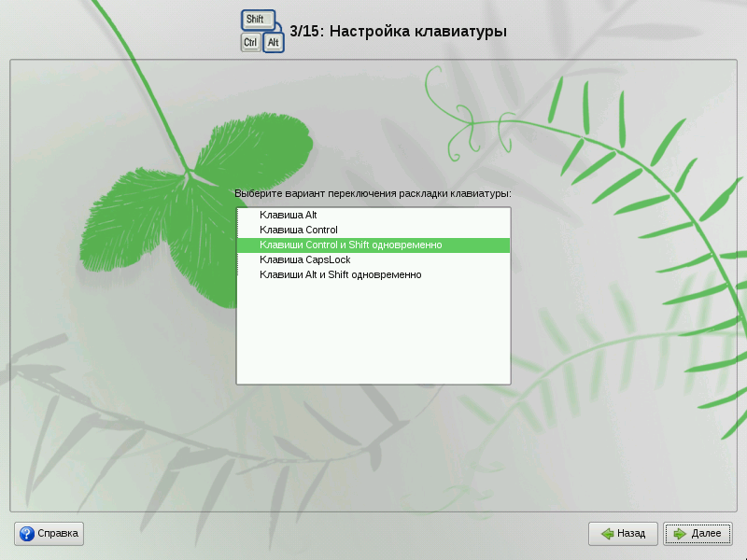This screenshot has width=747, height=560.
Task: Choose "Клавиши Alt и Shift одновременно"
Action: (340, 274)
